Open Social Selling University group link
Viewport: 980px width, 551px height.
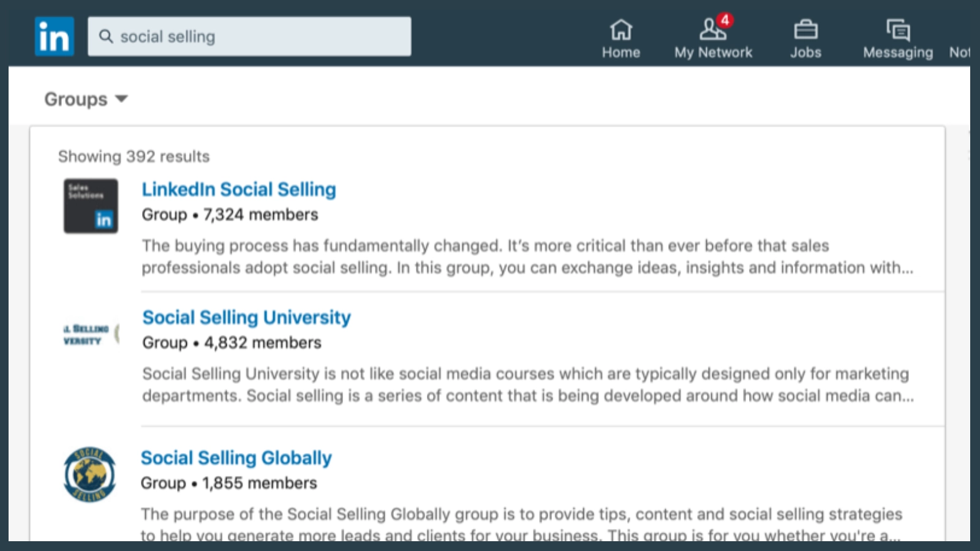246,317
